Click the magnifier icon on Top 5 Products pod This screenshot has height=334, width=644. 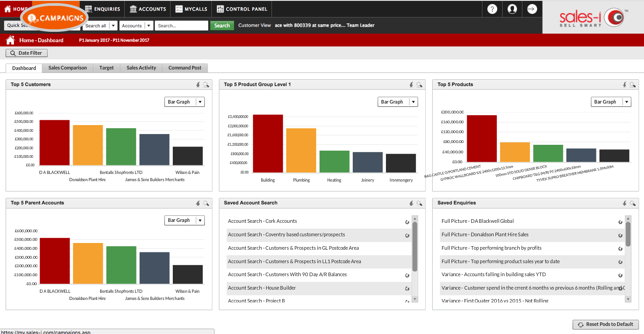click(632, 84)
